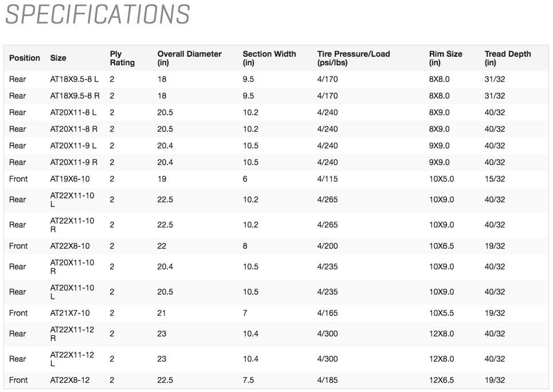
Task: Click the 15/32 tread depth cell
Action: (x=495, y=179)
